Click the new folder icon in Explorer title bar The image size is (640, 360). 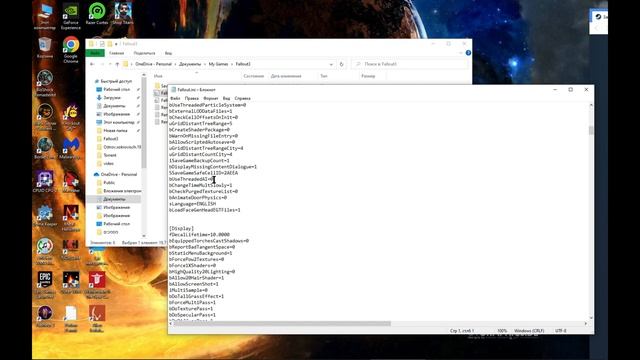pos(110,44)
